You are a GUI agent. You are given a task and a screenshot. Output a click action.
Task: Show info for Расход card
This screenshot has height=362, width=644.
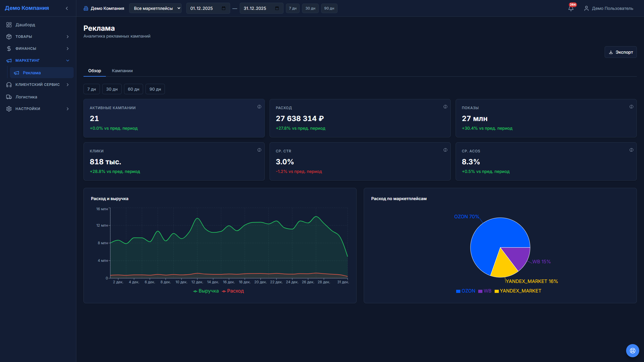click(x=445, y=107)
